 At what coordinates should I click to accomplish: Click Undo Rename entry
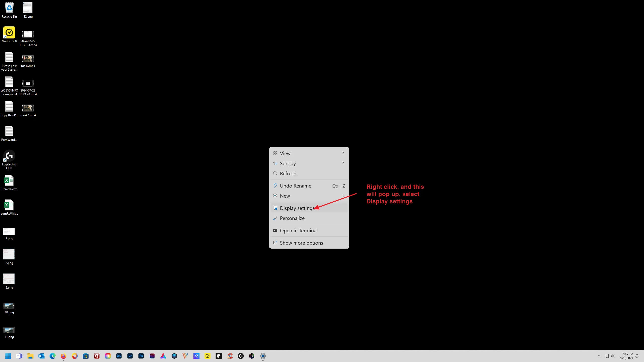pos(295,186)
